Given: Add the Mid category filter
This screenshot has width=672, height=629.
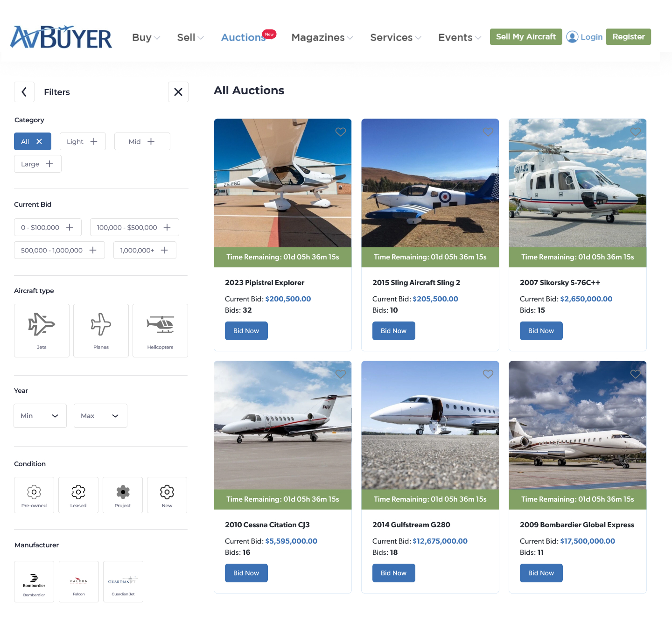Looking at the screenshot, I should 142,141.
